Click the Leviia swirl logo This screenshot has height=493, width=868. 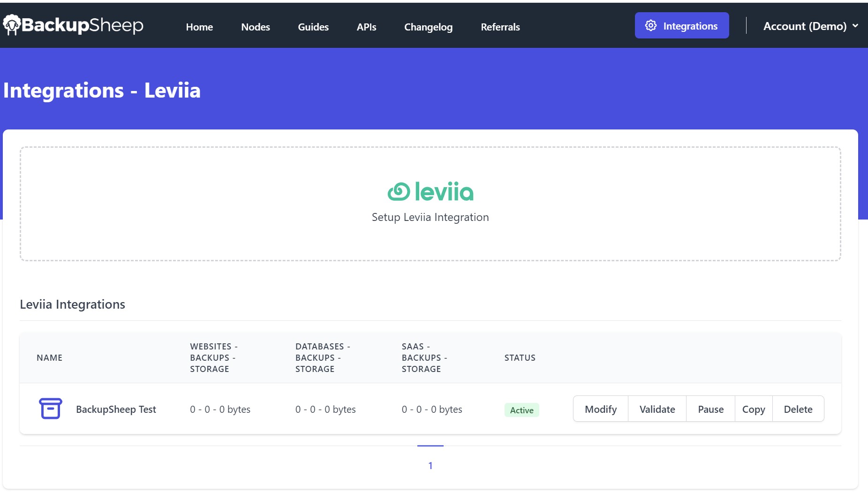click(x=399, y=191)
